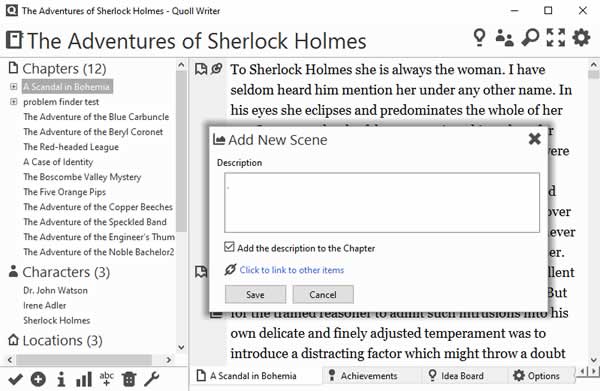Open the contacts/editors people icon in header
This screenshot has width=600, height=391.
504,37
